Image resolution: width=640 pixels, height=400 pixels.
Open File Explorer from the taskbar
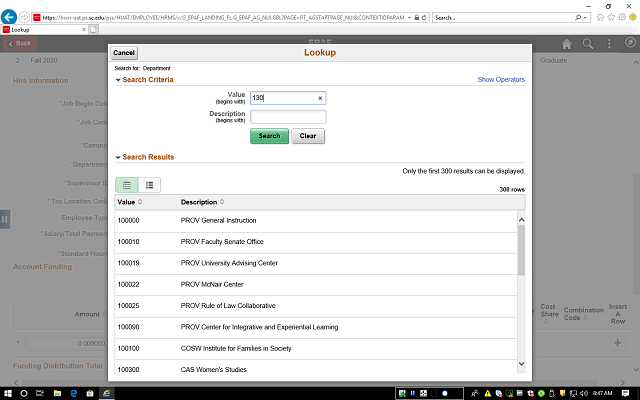pos(57,393)
